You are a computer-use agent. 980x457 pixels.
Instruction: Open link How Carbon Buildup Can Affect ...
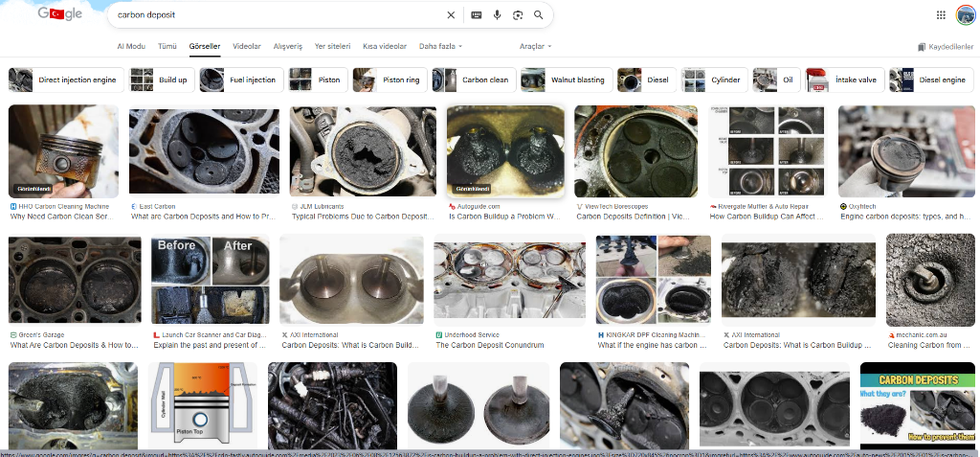tap(767, 217)
